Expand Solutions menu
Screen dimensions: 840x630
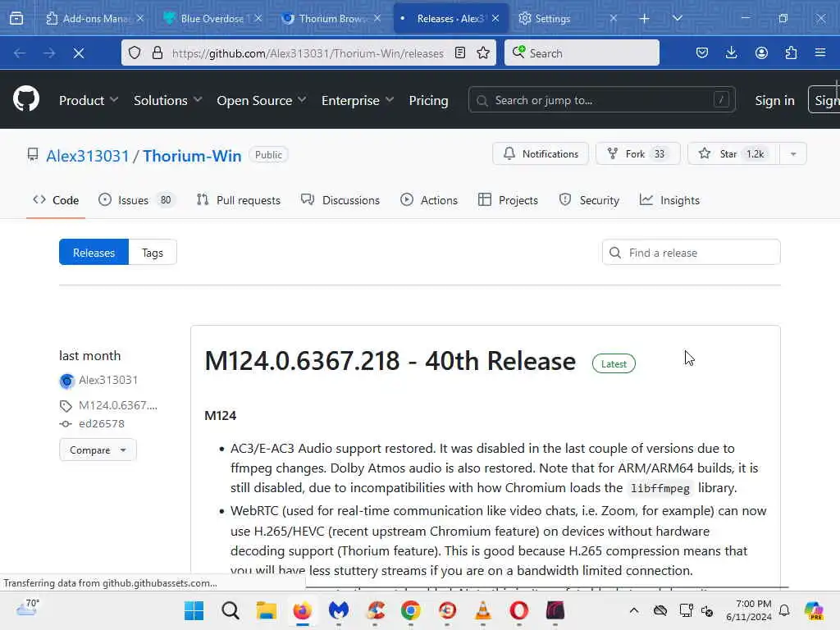(x=167, y=100)
